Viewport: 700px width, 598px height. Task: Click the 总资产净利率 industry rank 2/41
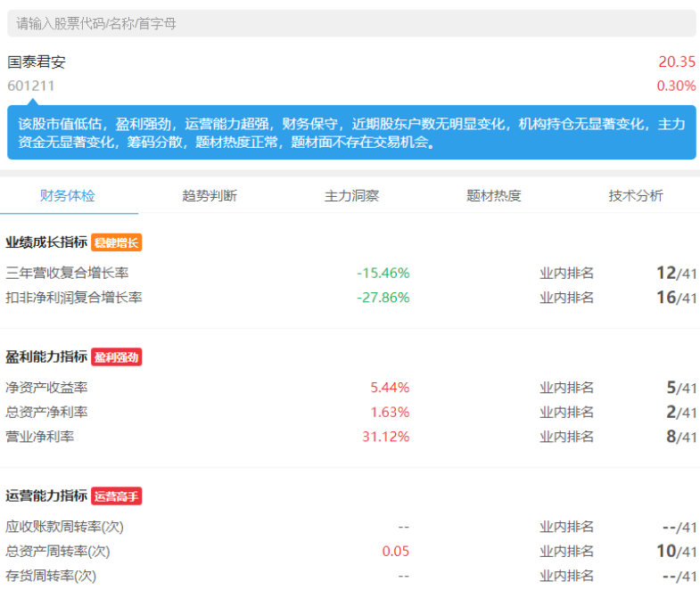(679, 412)
